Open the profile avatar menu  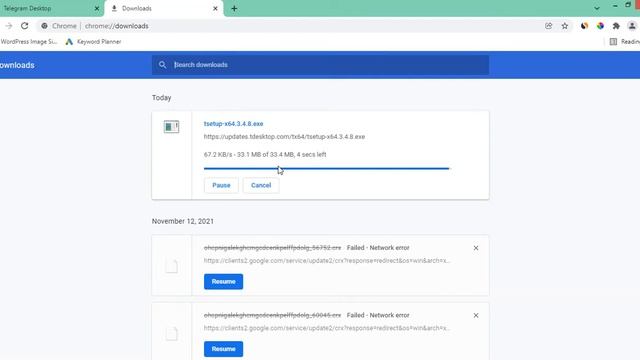pos(632,26)
